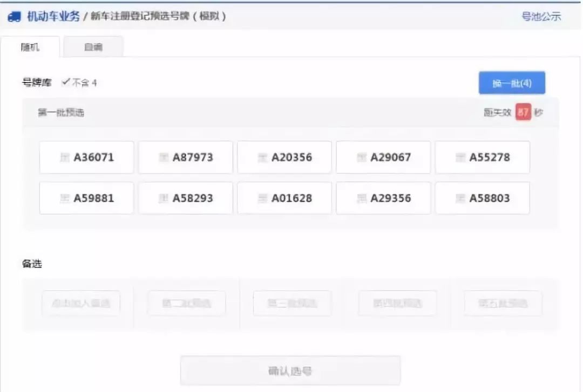Click the 第二批预选 backup slot

(x=186, y=303)
